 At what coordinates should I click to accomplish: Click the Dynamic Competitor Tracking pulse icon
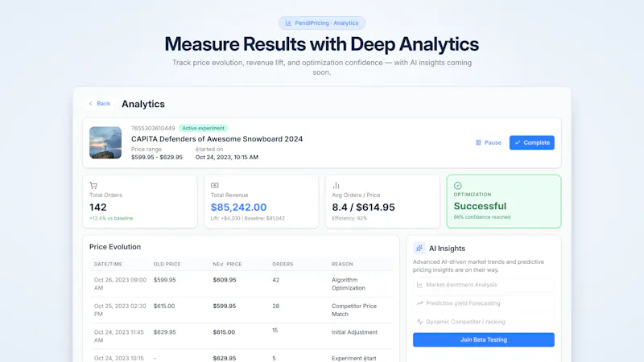(x=419, y=322)
